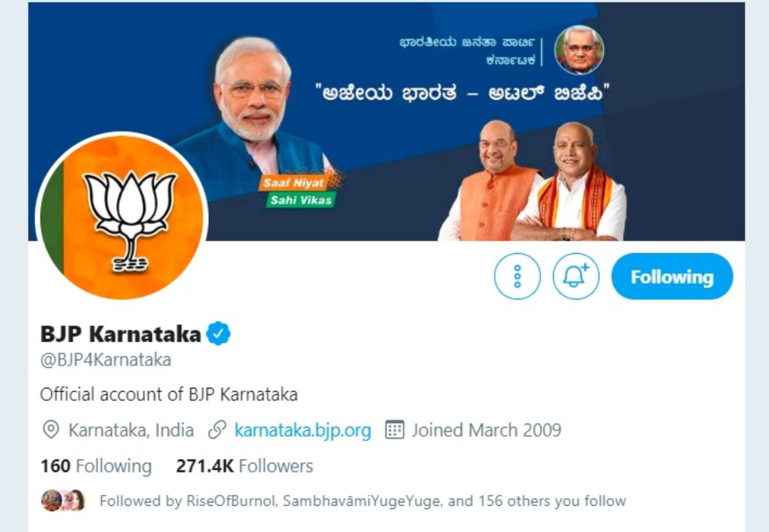Viewport: 769px width, 532px height.
Task: Toggle the Following button
Action: point(672,276)
